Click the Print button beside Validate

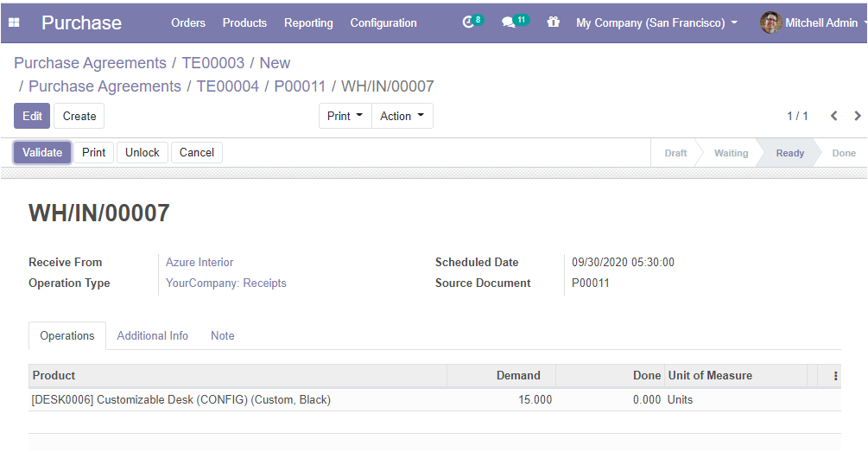(x=93, y=152)
